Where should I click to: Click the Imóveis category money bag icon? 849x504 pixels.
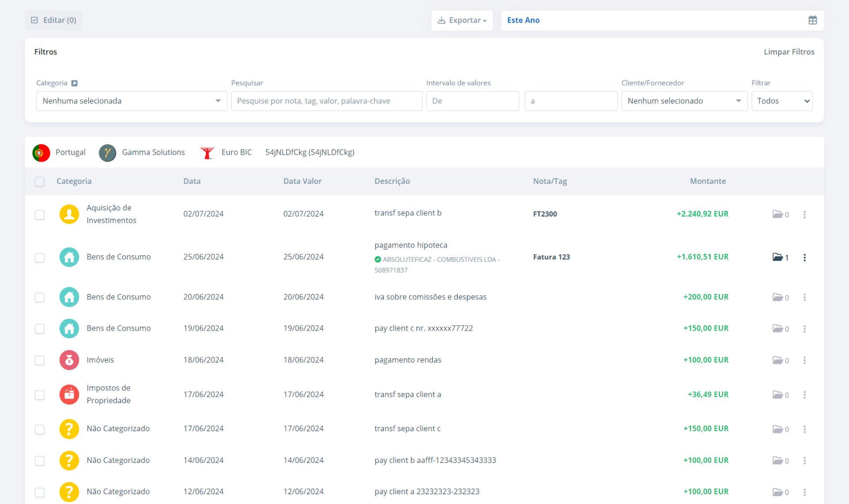tap(69, 360)
